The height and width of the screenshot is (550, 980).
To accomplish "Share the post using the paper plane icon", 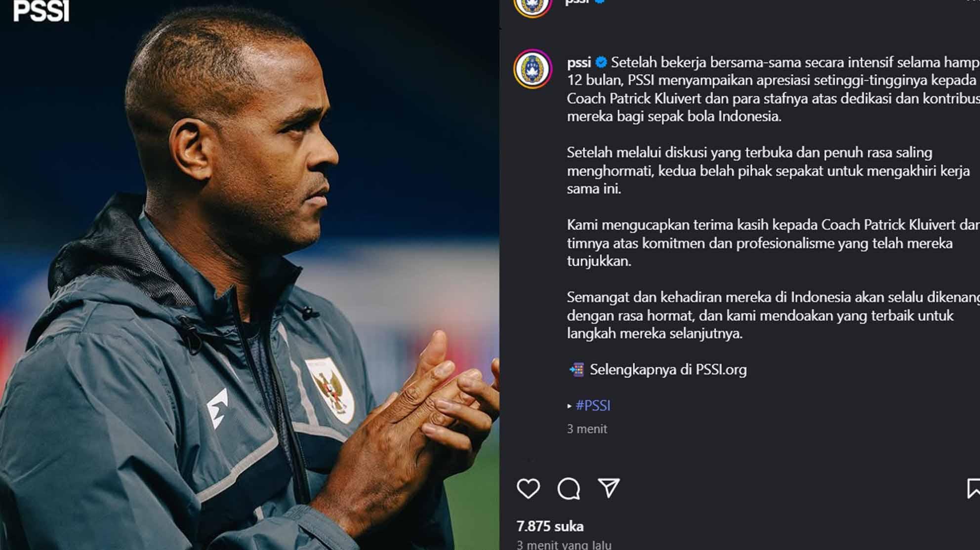I will pyautogui.click(x=609, y=487).
